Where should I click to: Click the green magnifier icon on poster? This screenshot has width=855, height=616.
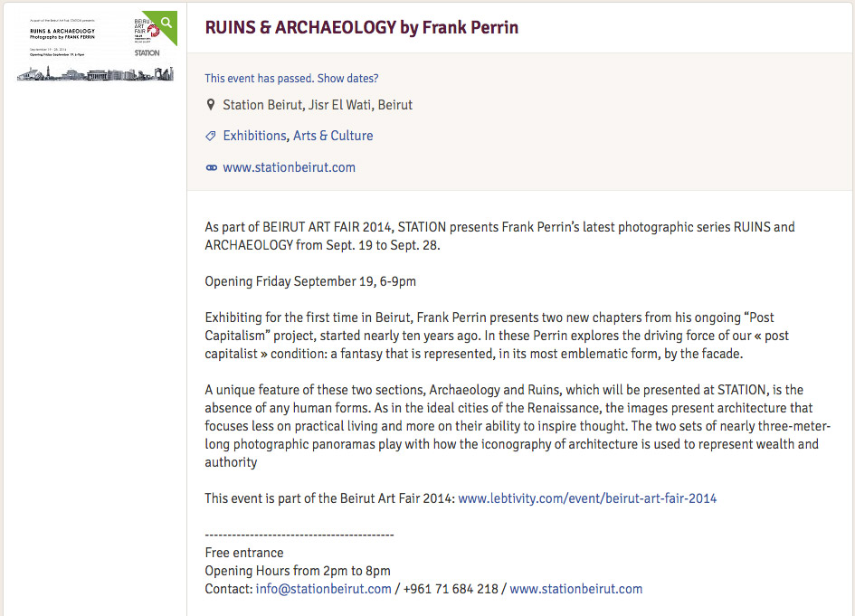point(166,23)
